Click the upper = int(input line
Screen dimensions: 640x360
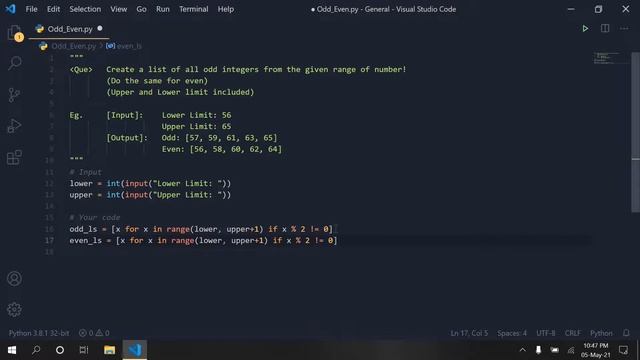point(150,195)
